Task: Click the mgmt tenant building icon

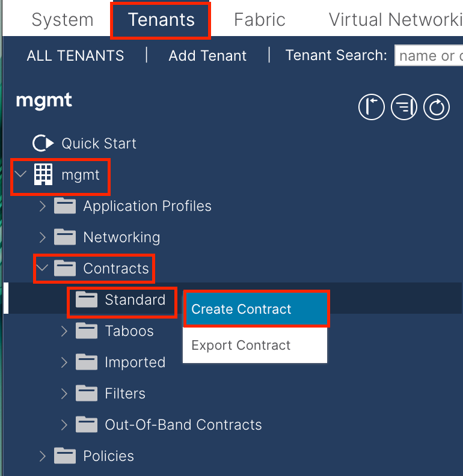Action: (43, 175)
